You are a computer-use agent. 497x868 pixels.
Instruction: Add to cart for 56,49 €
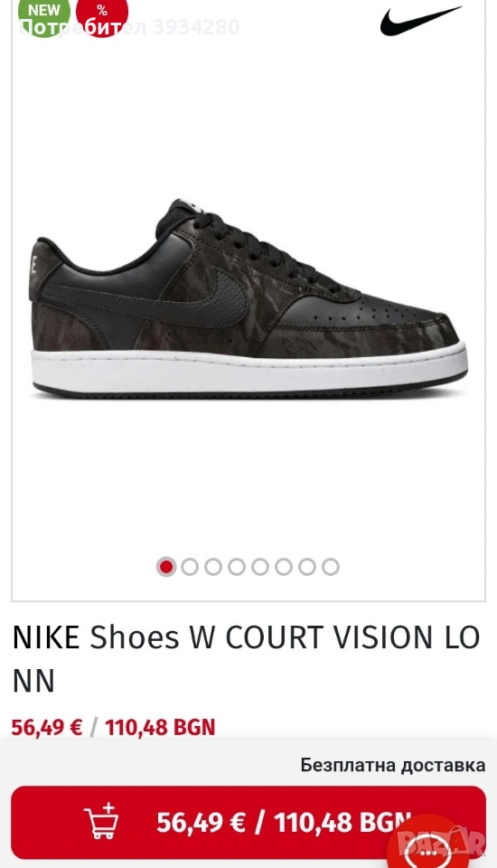point(248,822)
